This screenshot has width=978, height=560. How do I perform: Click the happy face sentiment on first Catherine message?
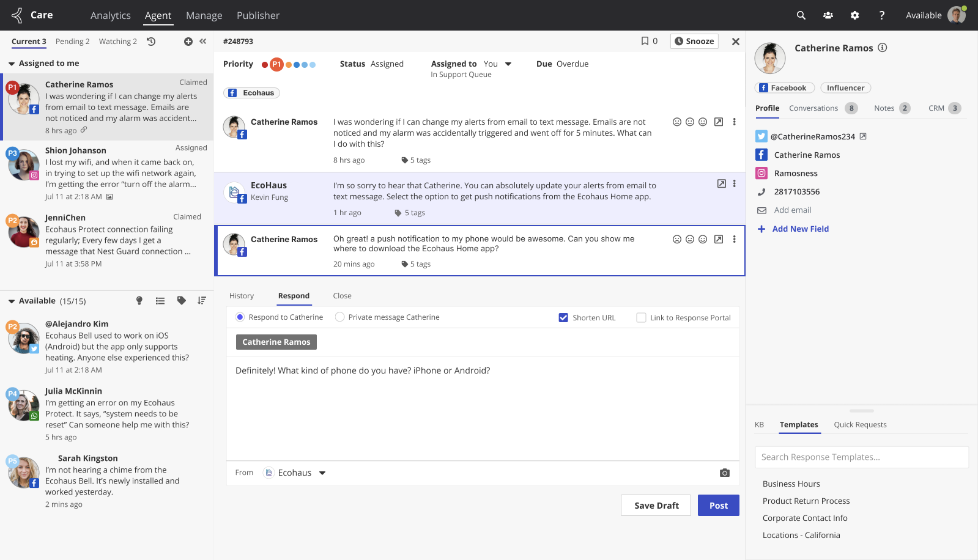point(703,122)
